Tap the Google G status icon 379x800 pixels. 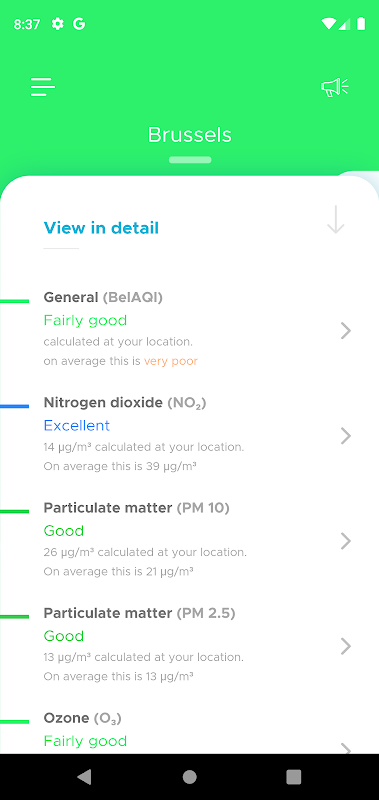point(79,24)
